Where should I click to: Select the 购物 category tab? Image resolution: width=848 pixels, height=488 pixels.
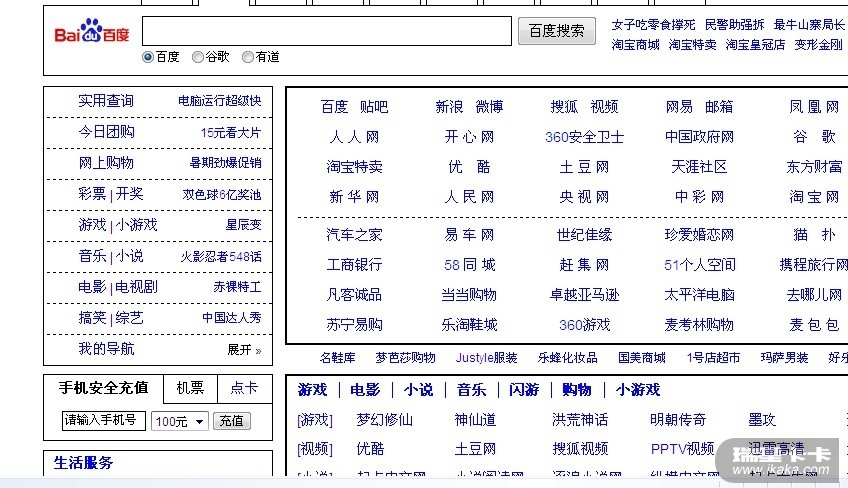(577, 390)
